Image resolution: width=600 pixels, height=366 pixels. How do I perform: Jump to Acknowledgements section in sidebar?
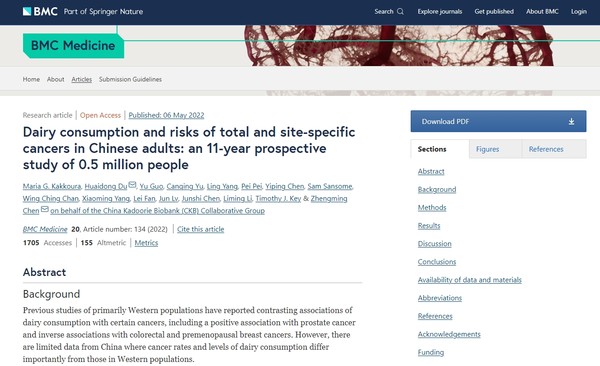tap(449, 334)
